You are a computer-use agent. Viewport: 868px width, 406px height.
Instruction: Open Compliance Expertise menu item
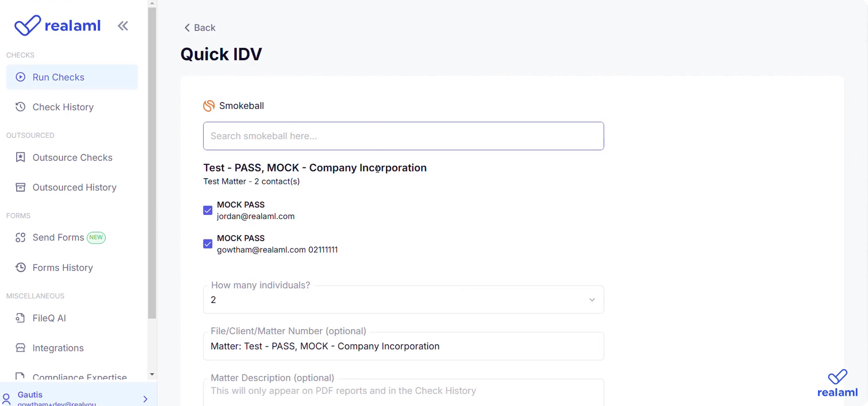[80, 377]
